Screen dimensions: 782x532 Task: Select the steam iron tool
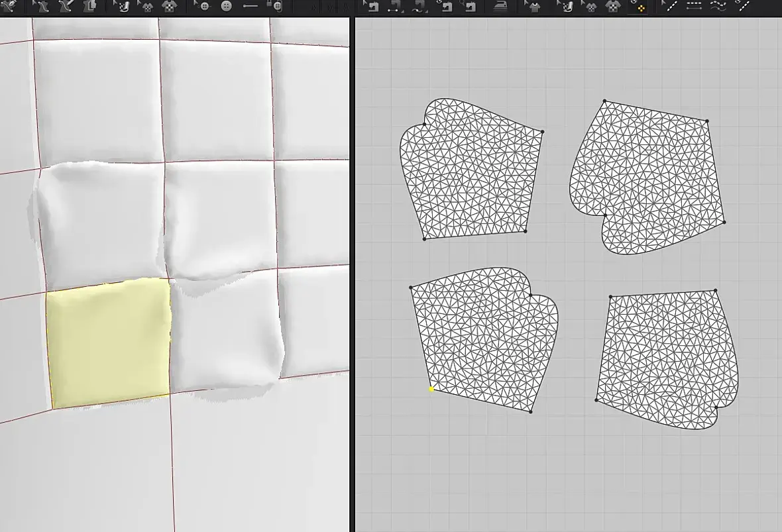pos(500,6)
